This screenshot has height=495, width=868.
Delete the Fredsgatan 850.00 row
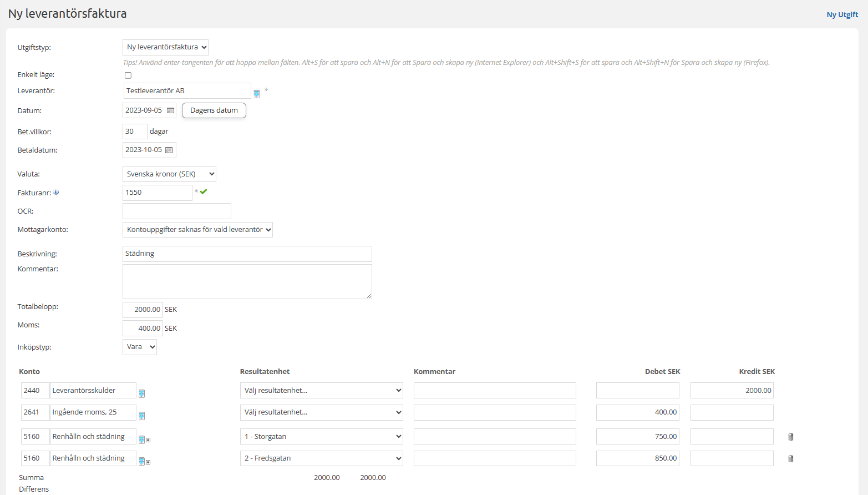pos(790,459)
